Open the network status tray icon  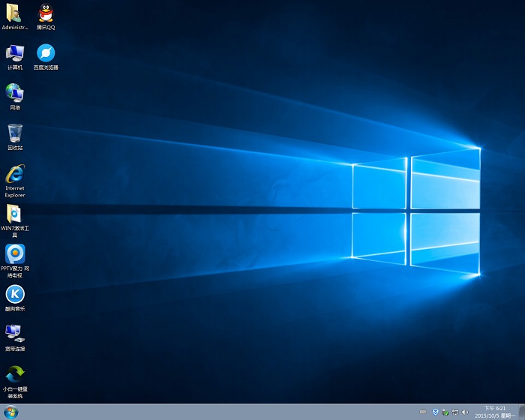[455, 412]
